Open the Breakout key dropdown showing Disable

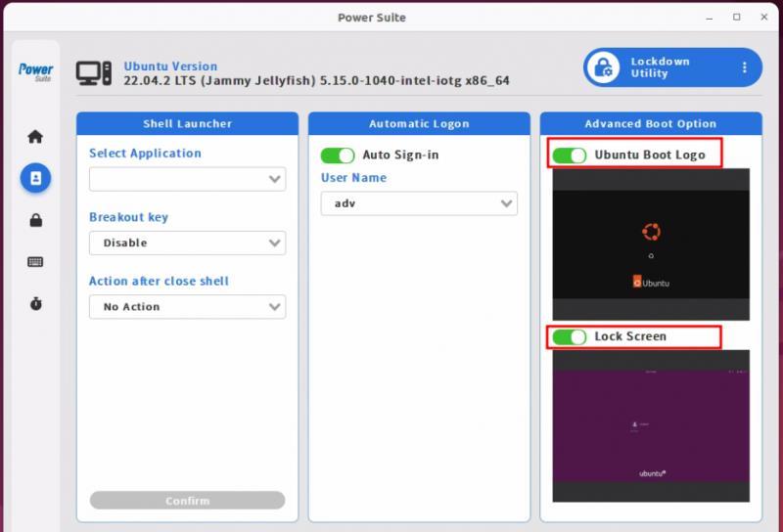pos(187,243)
